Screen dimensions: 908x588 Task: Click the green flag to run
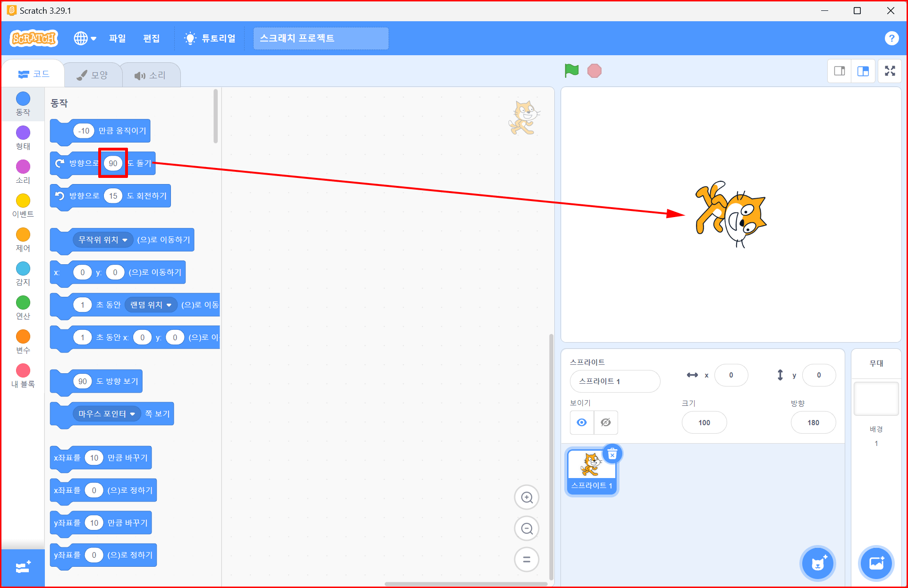571,71
